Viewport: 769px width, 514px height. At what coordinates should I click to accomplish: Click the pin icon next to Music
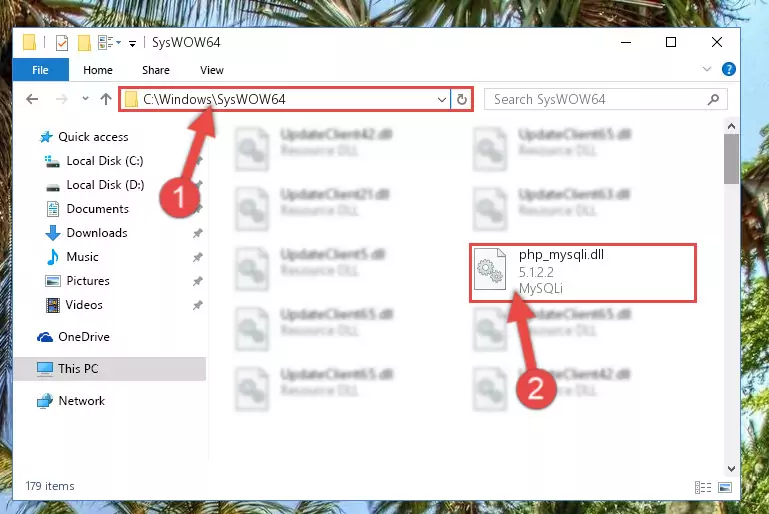pos(198,257)
